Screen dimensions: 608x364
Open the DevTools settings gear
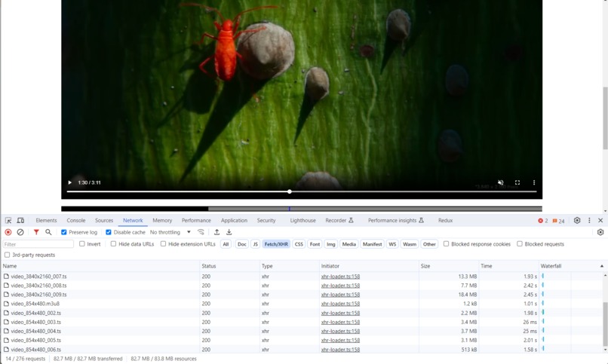click(577, 220)
